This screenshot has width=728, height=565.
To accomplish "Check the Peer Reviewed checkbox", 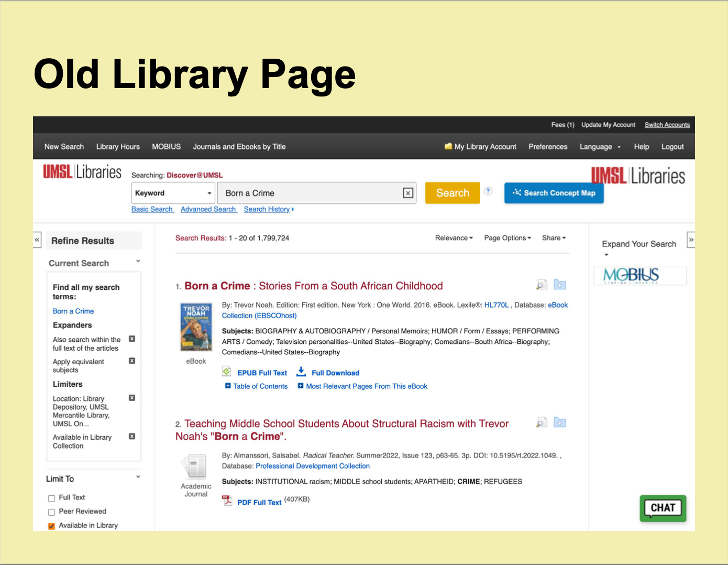I will tap(51, 513).
